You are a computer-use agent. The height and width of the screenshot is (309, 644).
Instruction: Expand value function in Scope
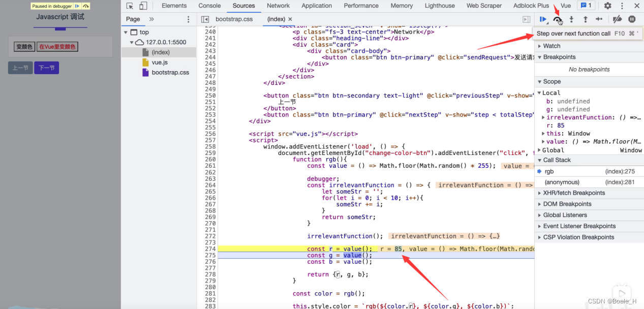coord(544,142)
